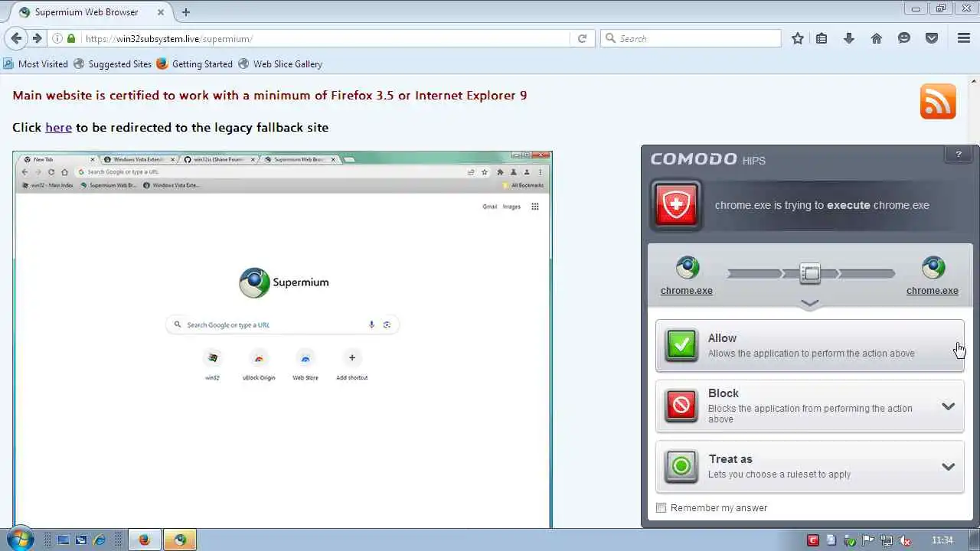Open the Downloads arrow icon
The height and width of the screenshot is (551, 980).
(849, 38)
